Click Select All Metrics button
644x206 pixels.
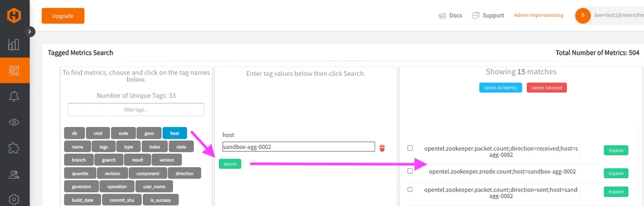click(x=501, y=88)
